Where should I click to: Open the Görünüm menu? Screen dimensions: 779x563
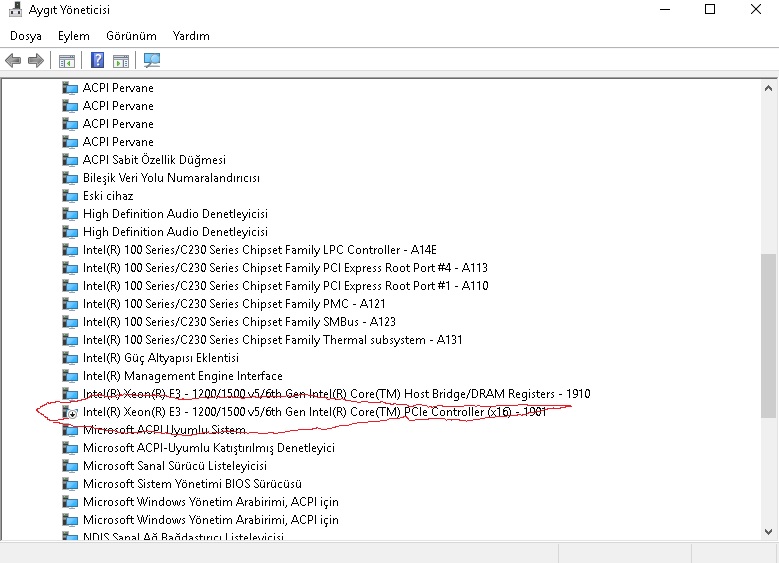(x=131, y=36)
